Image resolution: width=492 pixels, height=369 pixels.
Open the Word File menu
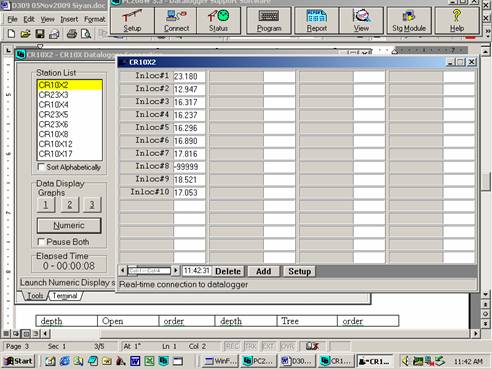pyautogui.click(x=12, y=19)
